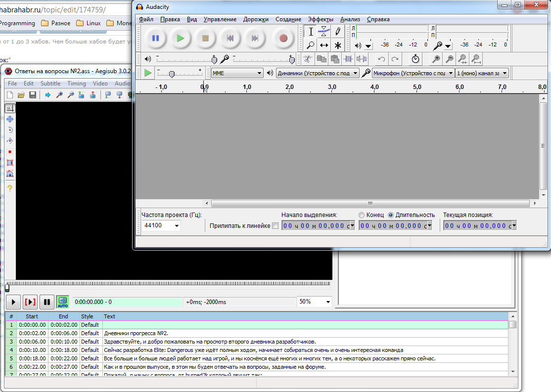The image size is (551, 392).
Task: Select the Конец radio button
Action: click(361, 215)
